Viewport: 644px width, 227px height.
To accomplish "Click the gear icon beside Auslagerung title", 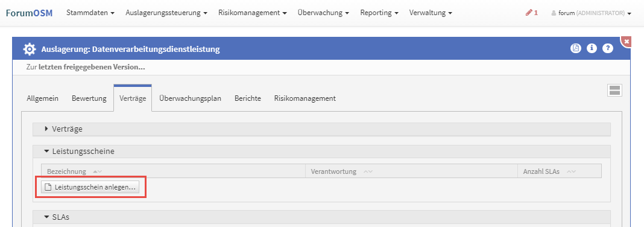I will [x=30, y=50].
